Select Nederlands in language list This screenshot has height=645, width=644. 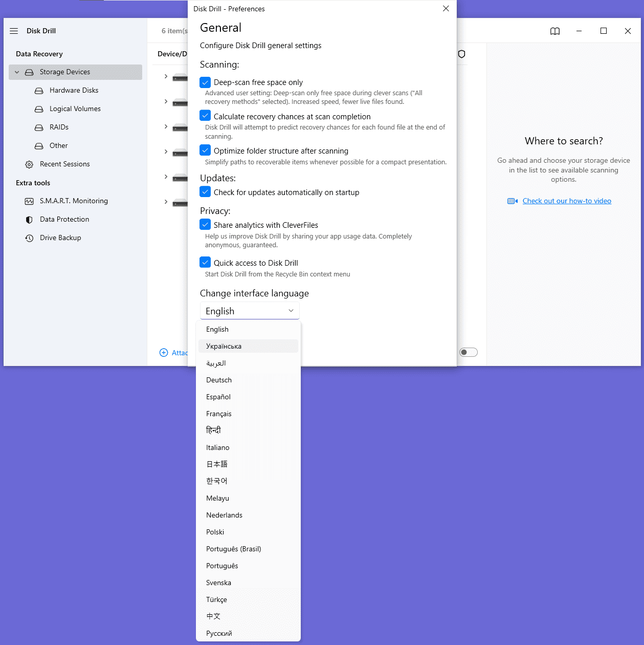click(x=248, y=515)
